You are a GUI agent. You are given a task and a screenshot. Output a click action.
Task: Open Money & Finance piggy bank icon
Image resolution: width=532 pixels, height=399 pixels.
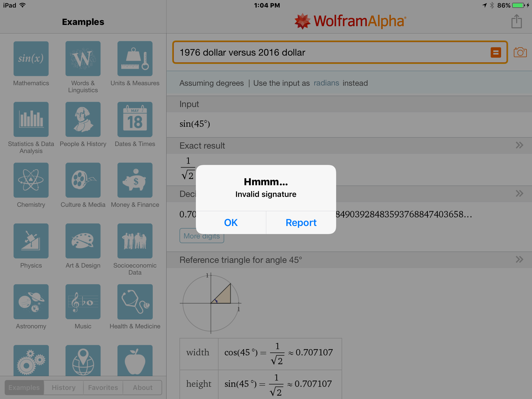[135, 180]
